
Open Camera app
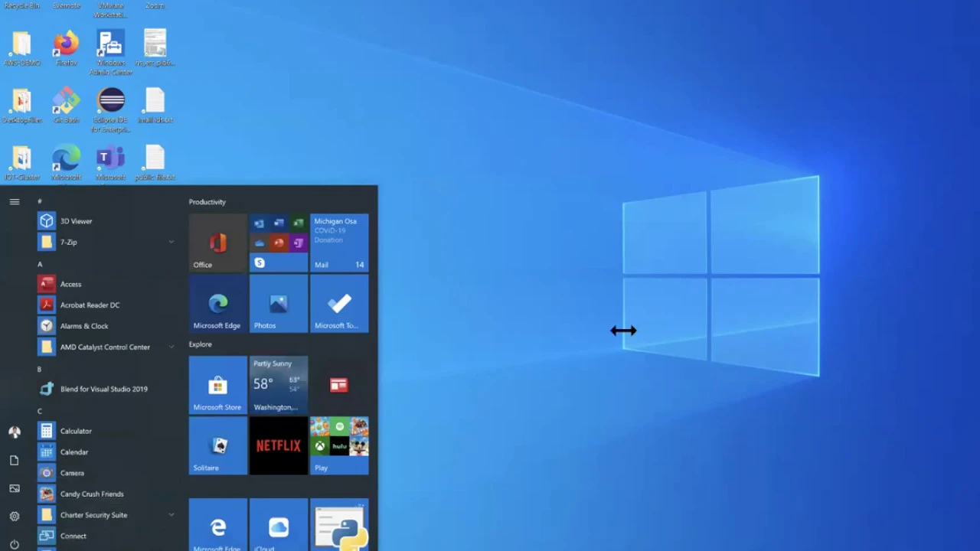coord(106,473)
